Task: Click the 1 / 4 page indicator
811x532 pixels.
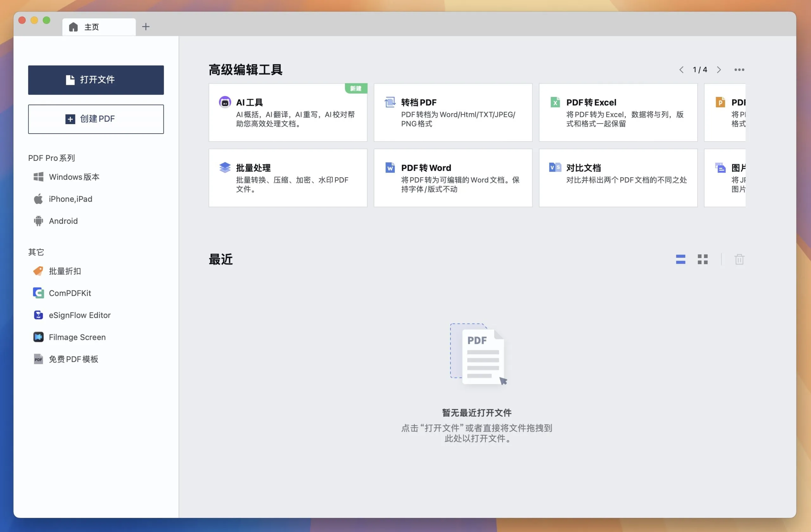Action: [700, 70]
